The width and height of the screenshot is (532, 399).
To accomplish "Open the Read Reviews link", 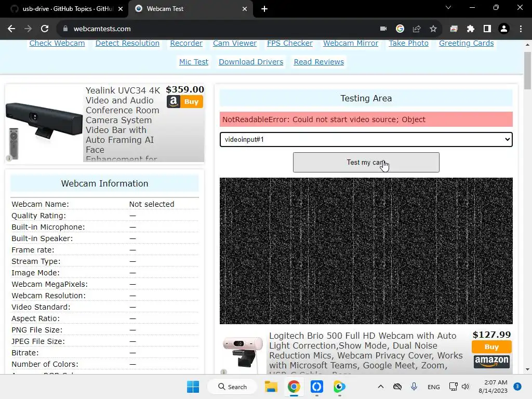I will pyautogui.click(x=318, y=62).
